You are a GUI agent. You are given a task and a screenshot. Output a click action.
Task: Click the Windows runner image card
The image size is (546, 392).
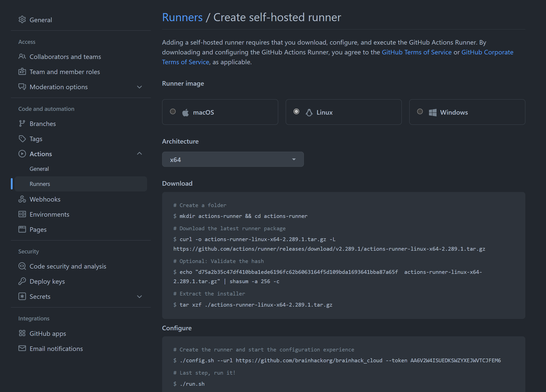tap(467, 112)
